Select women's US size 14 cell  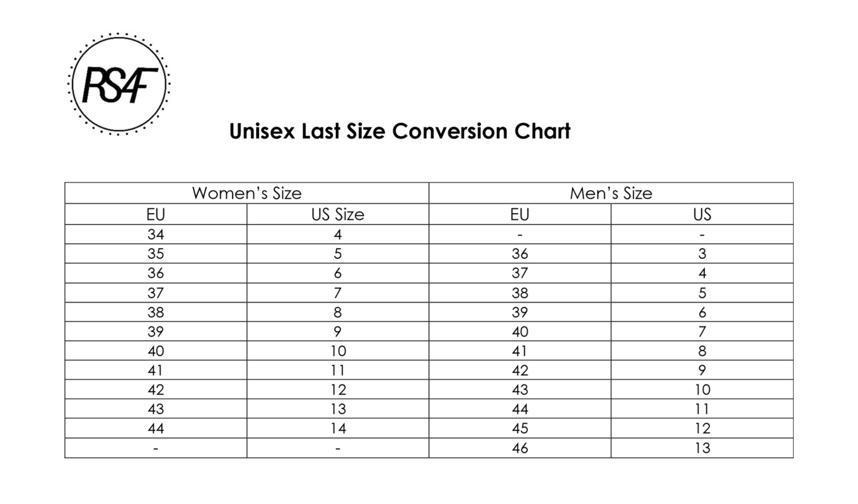click(x=338, y=428)
